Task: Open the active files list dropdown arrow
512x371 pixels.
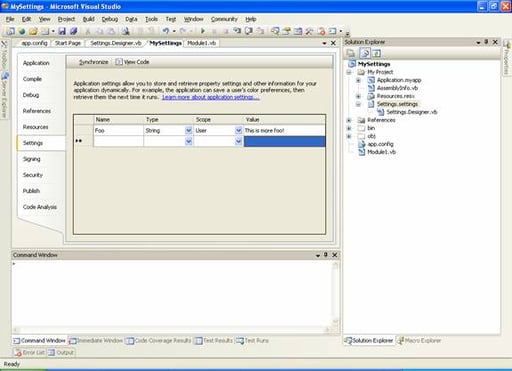Action: point(324,43)
